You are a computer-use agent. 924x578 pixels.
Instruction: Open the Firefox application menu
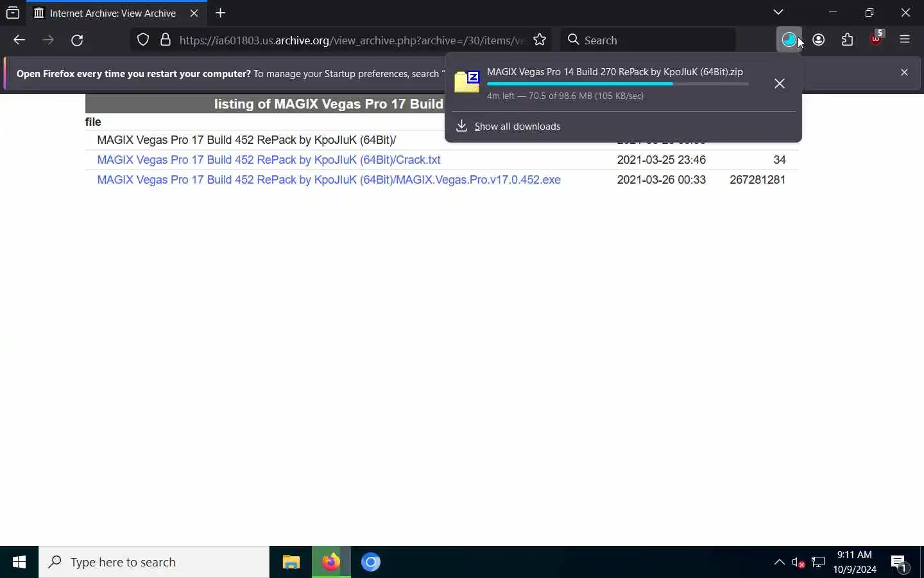(x=905, y=40)
